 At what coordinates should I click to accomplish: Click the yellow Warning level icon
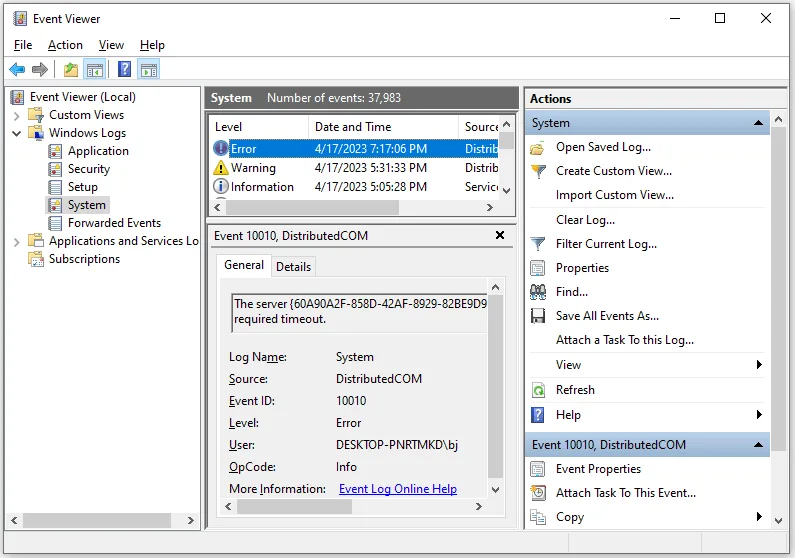pos(221,167)
